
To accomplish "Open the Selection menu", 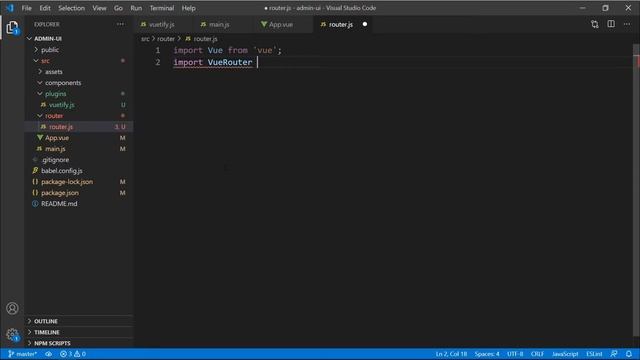I will tap(71, 8).
